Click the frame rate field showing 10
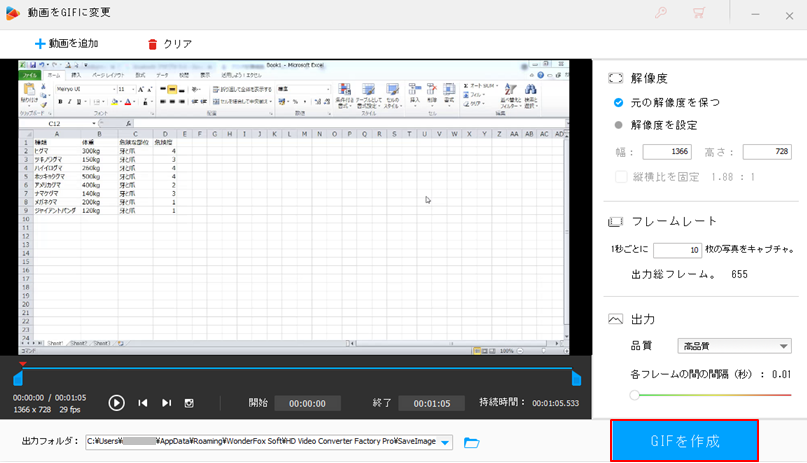 click(x=677, y=250)
